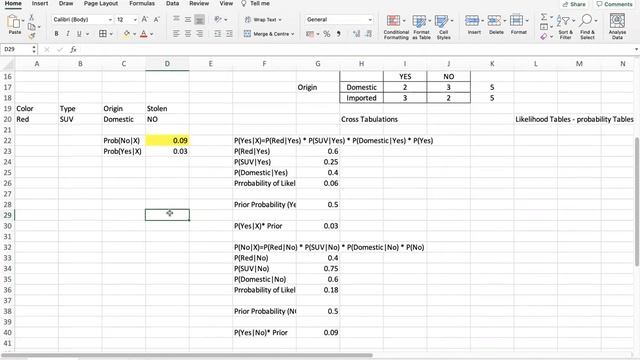Open the Data ribbon tab
This screenshot has width=640, height=360.
click(172, 3)
